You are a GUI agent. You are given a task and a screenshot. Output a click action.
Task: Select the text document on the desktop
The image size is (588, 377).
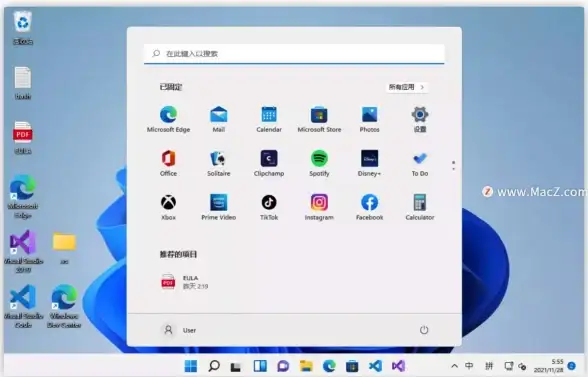tap(23, 83)
